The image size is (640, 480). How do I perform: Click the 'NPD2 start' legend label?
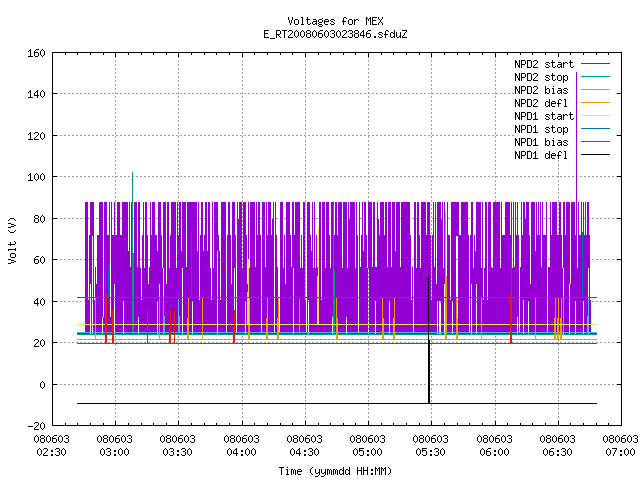coord(544,64)
